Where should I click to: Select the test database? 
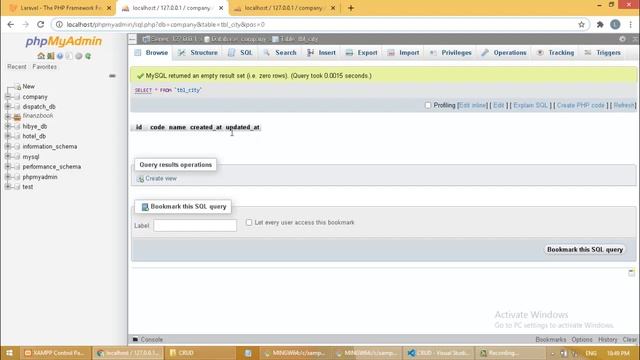pyautogui.click(x=28, y=187)
